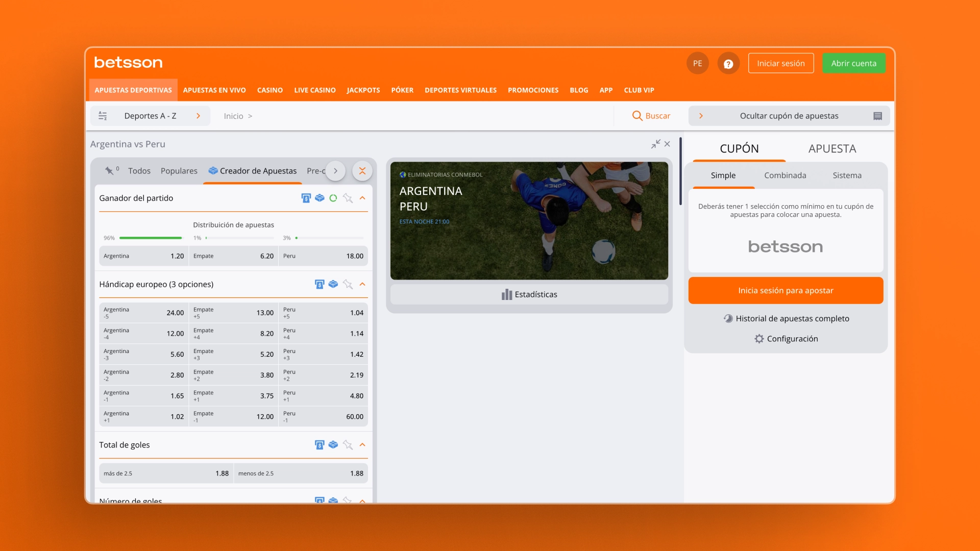The image size is (980, 551).
Task: Collapse the Ganador del partido section
Action: coord(362,198)
